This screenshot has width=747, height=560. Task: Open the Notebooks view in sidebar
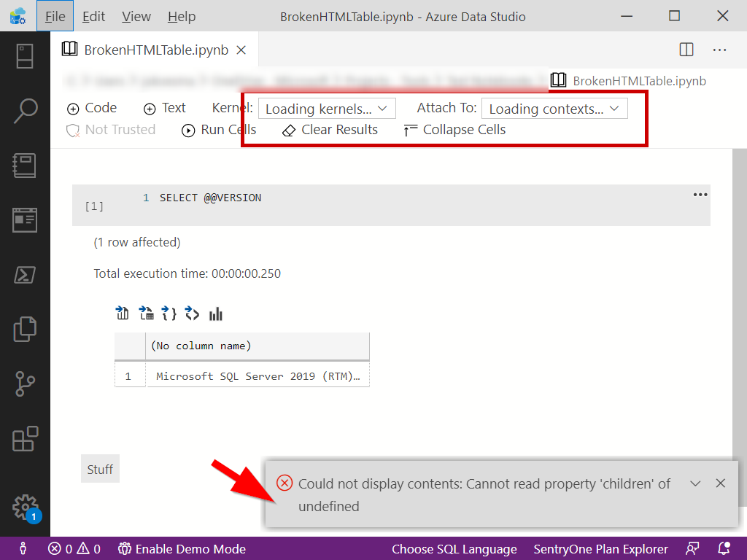tap(26, 166)
